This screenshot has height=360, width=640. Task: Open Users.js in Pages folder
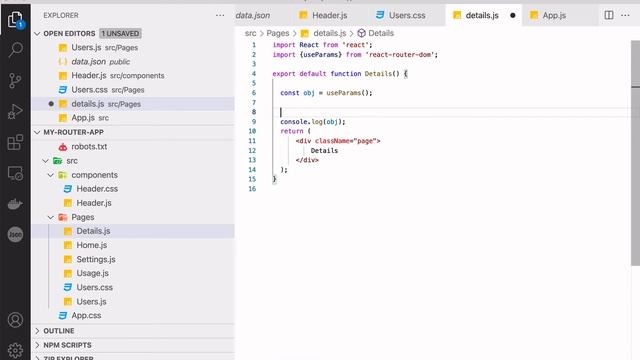pos(133,302)
